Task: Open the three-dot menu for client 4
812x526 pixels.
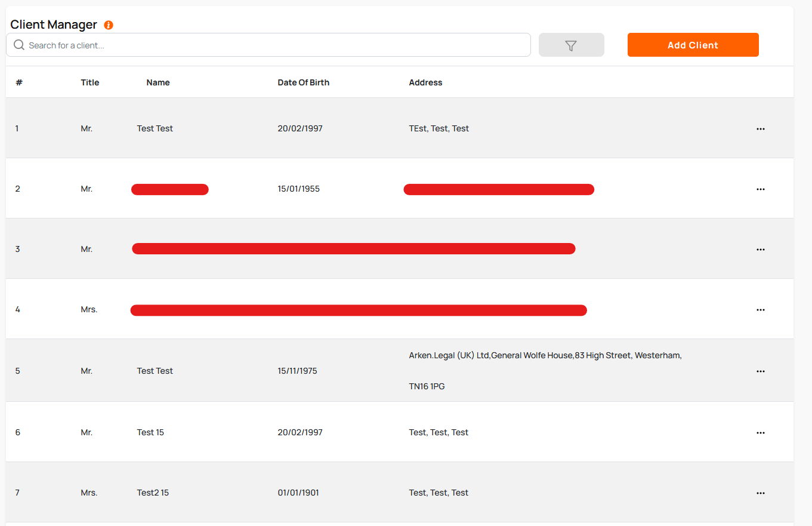Action: pos(760,310)
